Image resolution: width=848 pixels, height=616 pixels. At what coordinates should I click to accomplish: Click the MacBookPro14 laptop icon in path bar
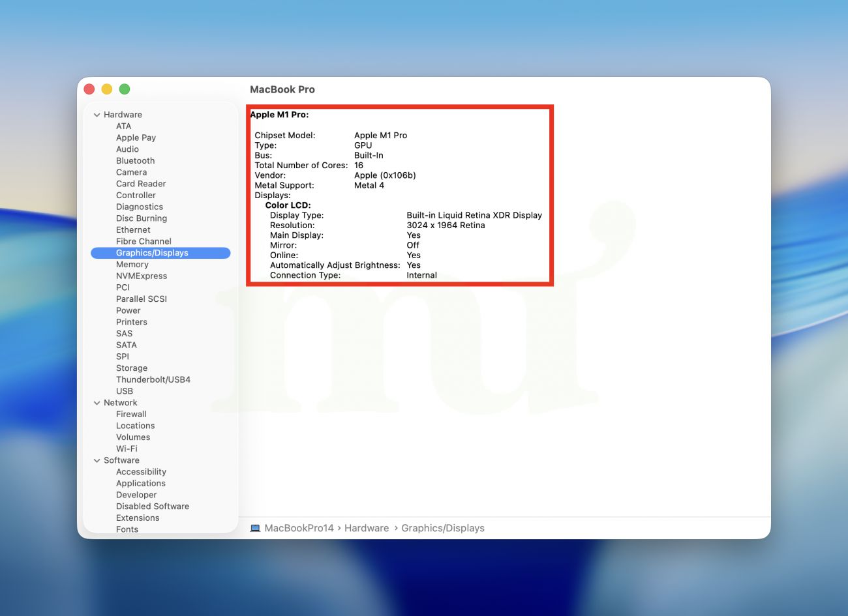click(x=255, y=528)
